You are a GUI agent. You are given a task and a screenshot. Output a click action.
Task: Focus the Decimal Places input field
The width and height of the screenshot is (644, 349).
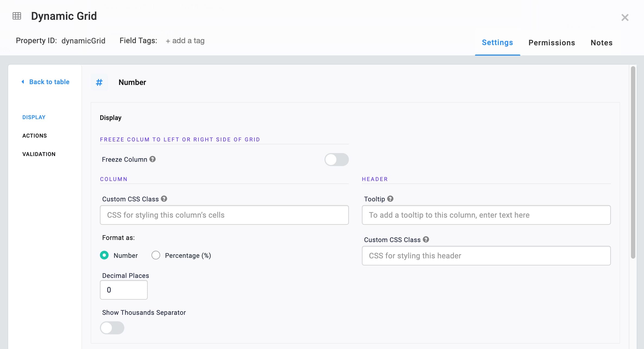(x=124, y=290)
